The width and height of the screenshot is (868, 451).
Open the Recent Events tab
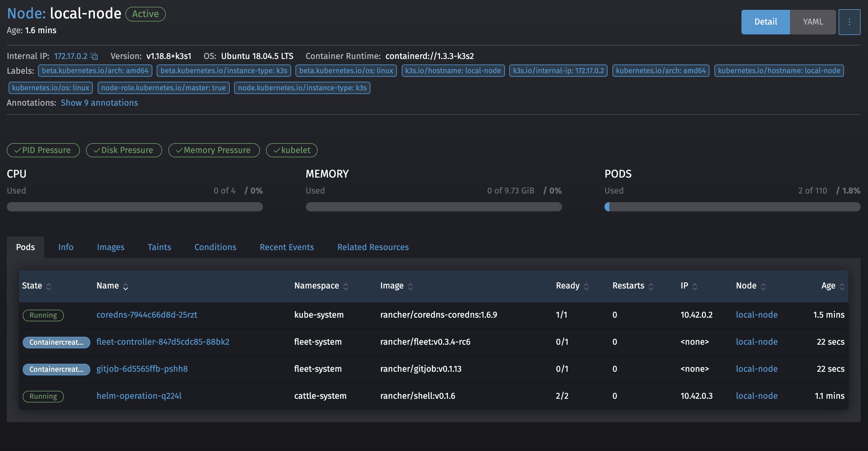tap(286, 247)
